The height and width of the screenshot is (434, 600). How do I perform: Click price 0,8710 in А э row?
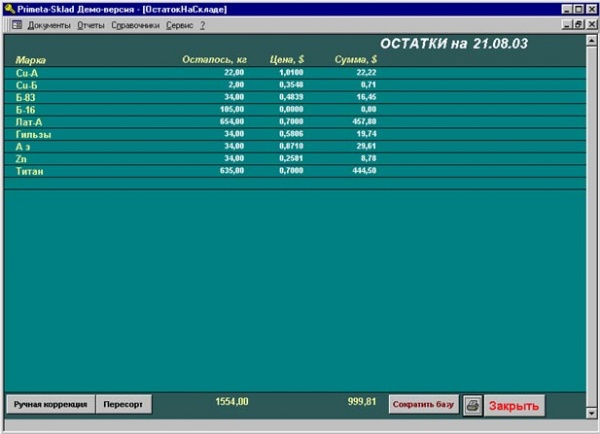click(291, 146)
